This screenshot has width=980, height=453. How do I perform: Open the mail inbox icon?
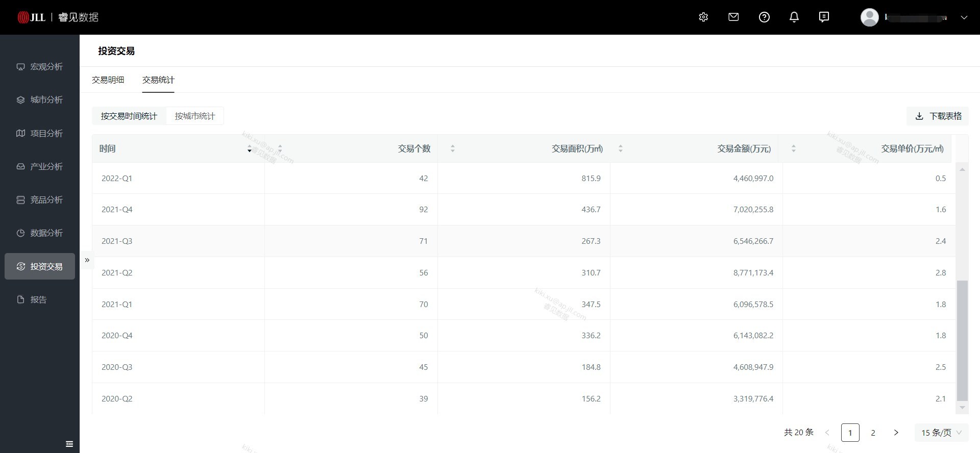point(733,17)
